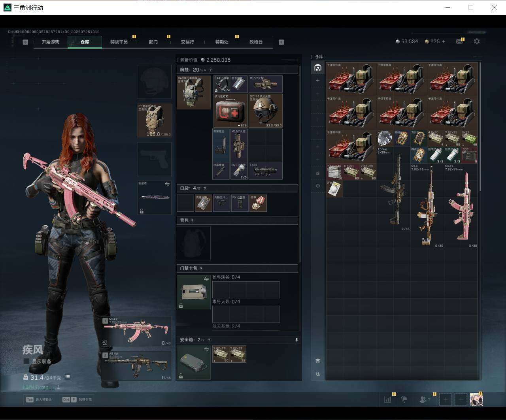Click the empty backpack slot
The height and width of the screenshot is (420, 506).
coord(194,243)
